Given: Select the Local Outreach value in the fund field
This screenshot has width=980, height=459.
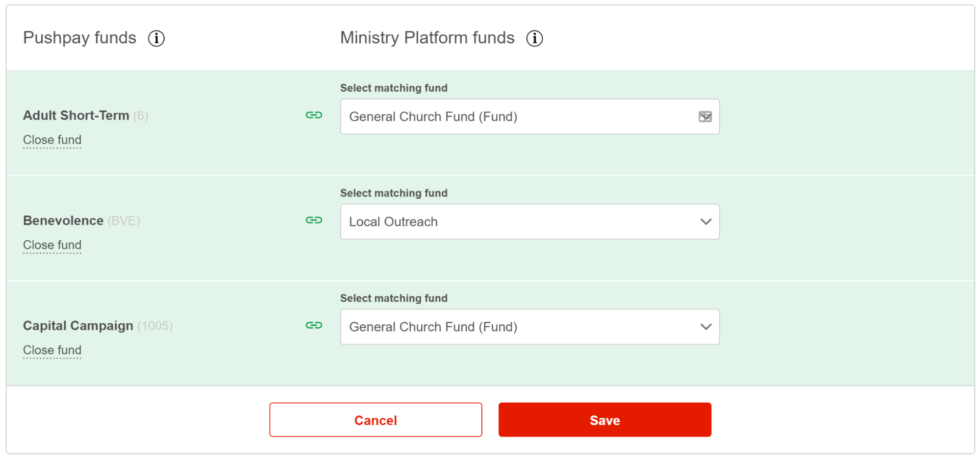Looking at the screenshot, I should [393, 221].
